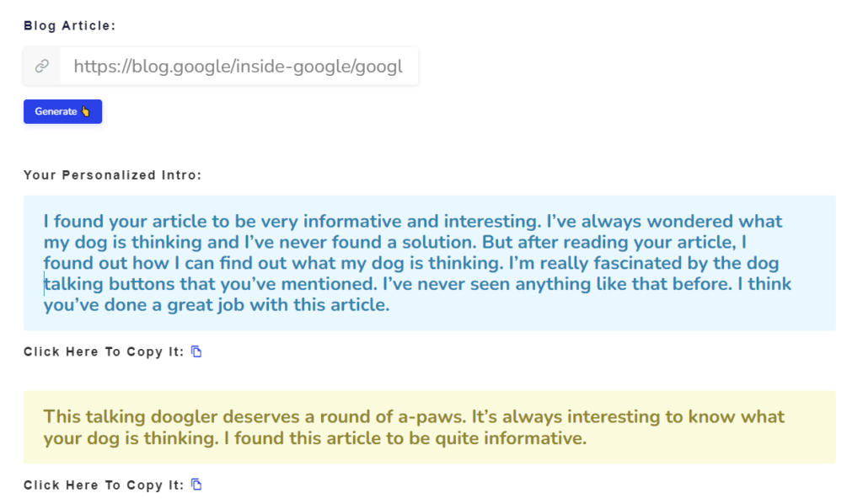Image resolution: width=863 pixels, height=504 pixels.
Task: Click the pointing hand emoji on Generate
Action: pos(85,111)
